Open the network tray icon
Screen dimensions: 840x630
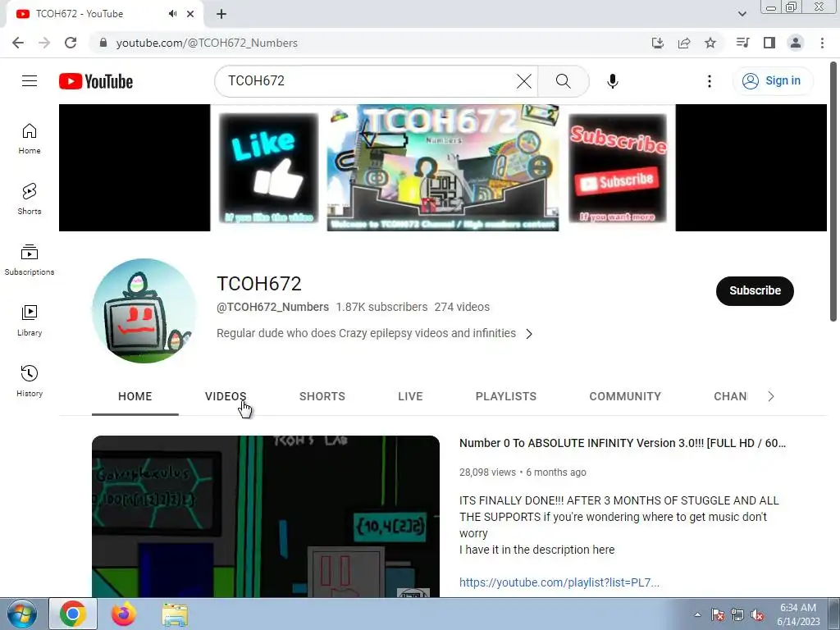coord(737,614)
